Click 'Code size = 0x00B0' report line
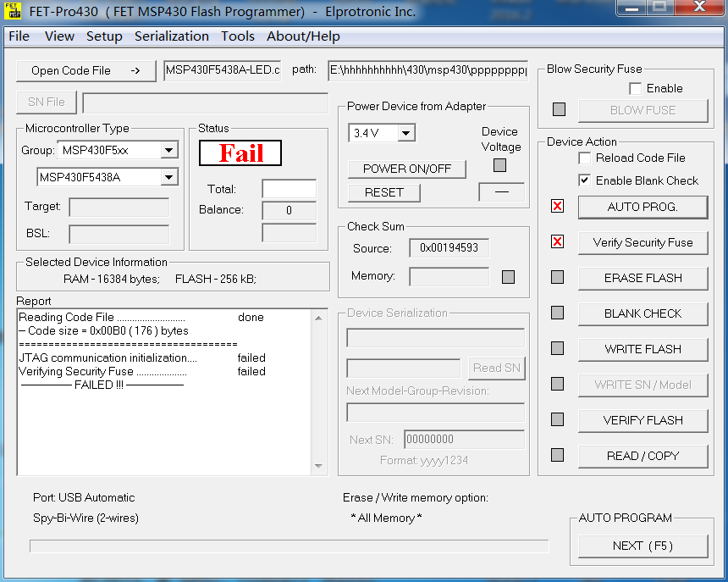Image resolution: width=728 pixels, height=582 pixels. click(104, 330)
